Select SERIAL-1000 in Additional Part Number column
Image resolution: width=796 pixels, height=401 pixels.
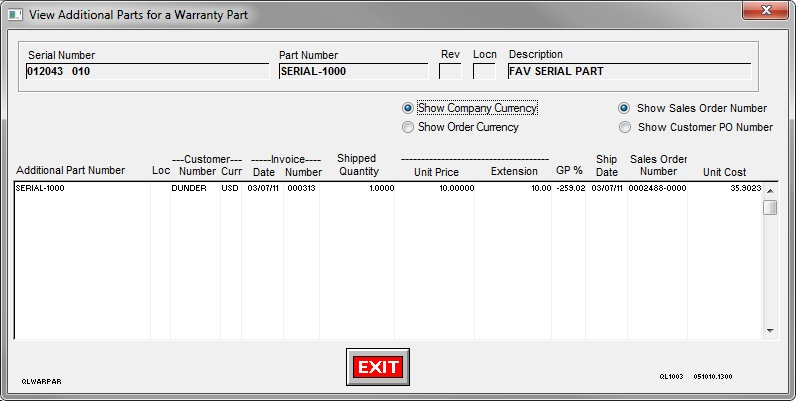pyautogui.click(x=40, y=188)
